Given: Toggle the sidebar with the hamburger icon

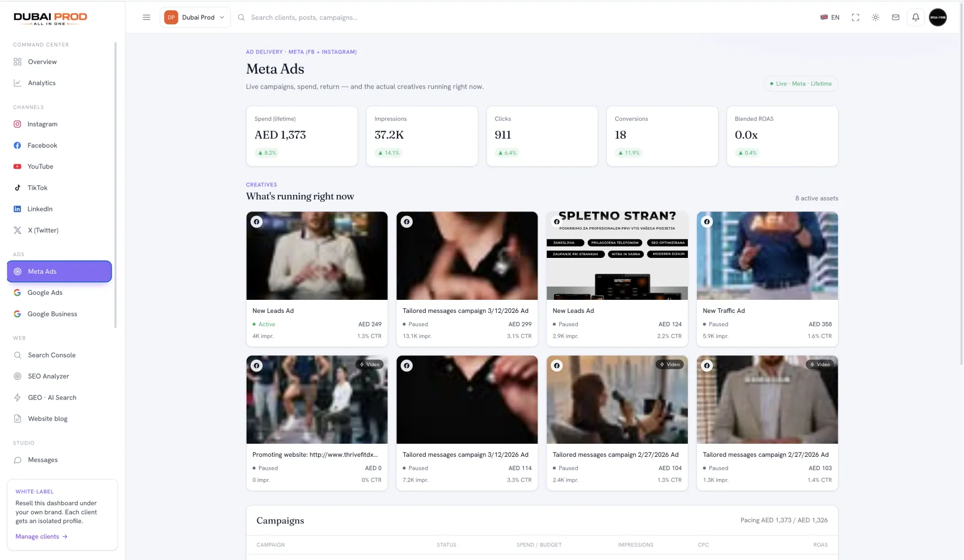Looking at the screenshot, I should tap(146, 18).
